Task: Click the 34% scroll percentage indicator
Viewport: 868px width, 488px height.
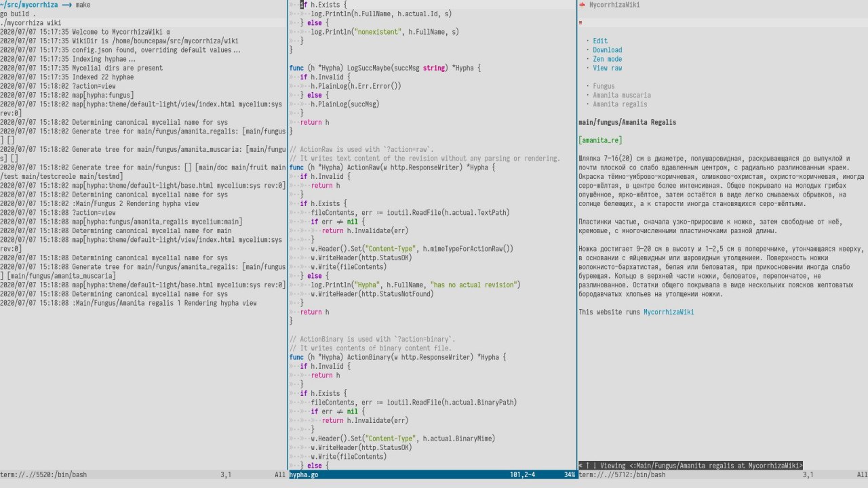Action: tap(569, 475)
